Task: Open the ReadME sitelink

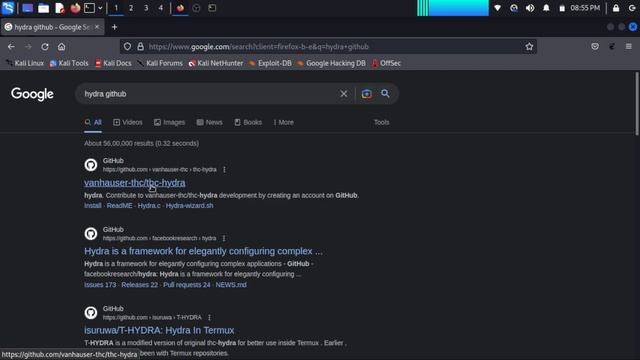Action: pos(120,206)
